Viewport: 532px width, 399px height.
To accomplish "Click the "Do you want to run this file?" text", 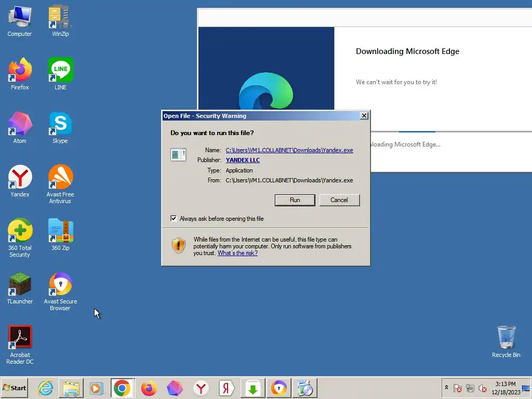I will tap(212, 133).
